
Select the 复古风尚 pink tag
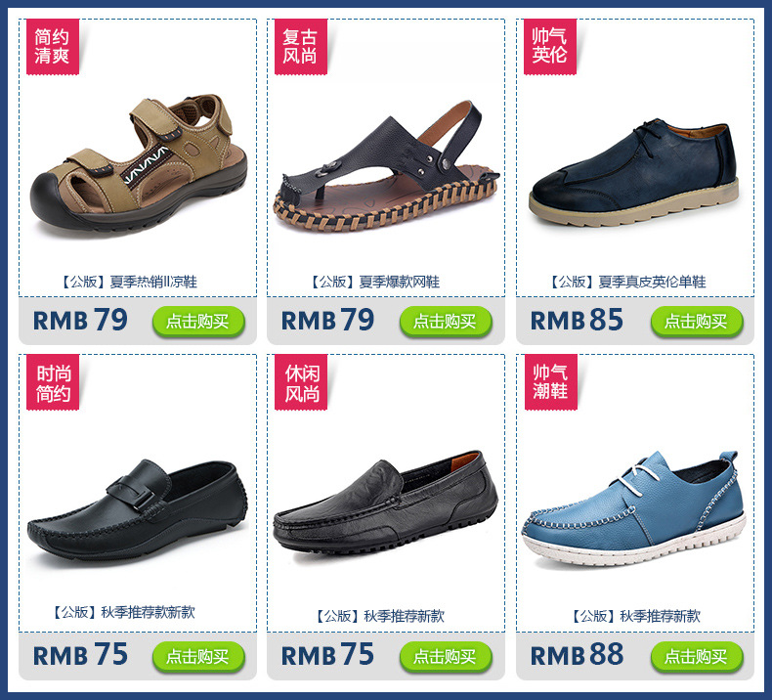tap(300, 47)
